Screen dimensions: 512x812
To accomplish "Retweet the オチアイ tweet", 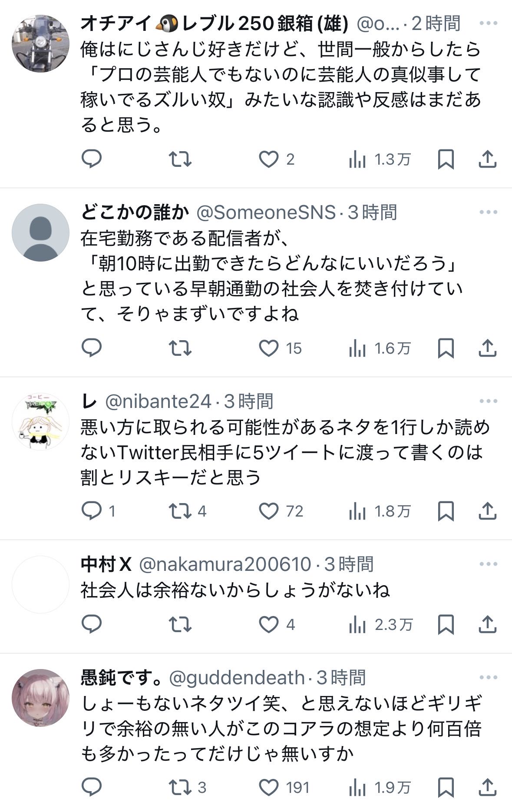I will (x=180, y=159).
